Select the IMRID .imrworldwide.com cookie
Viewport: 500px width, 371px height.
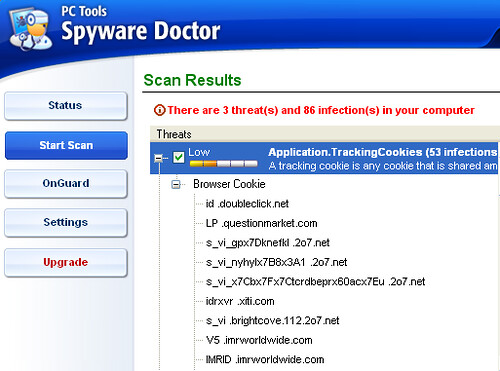[265, 360]
